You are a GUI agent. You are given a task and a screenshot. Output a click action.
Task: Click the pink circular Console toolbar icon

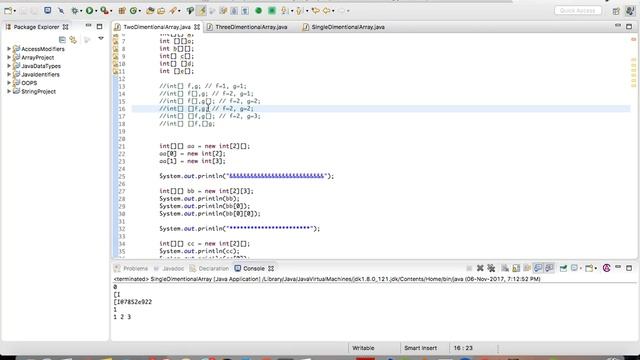click(x=607, y=268)
